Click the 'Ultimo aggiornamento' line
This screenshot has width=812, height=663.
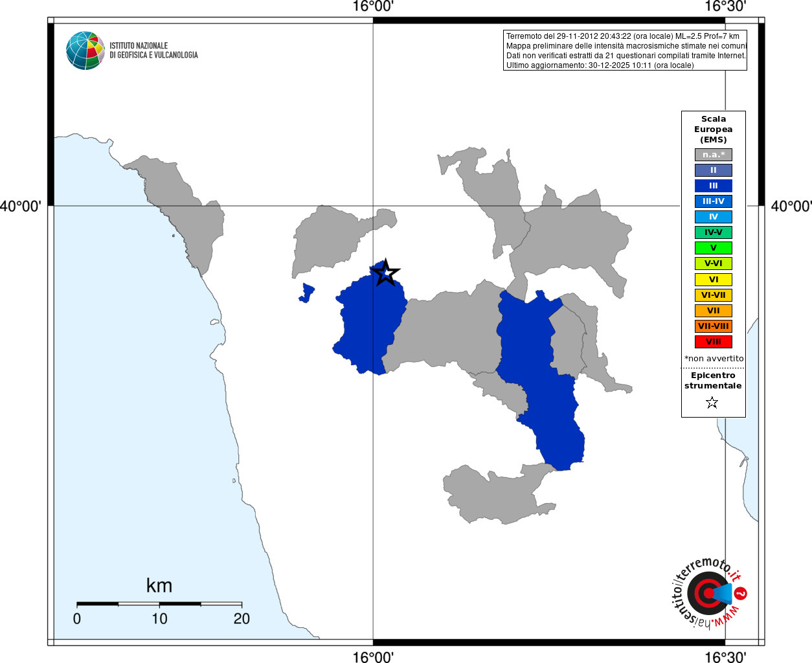pyautogui.click(x=600, y=65)
